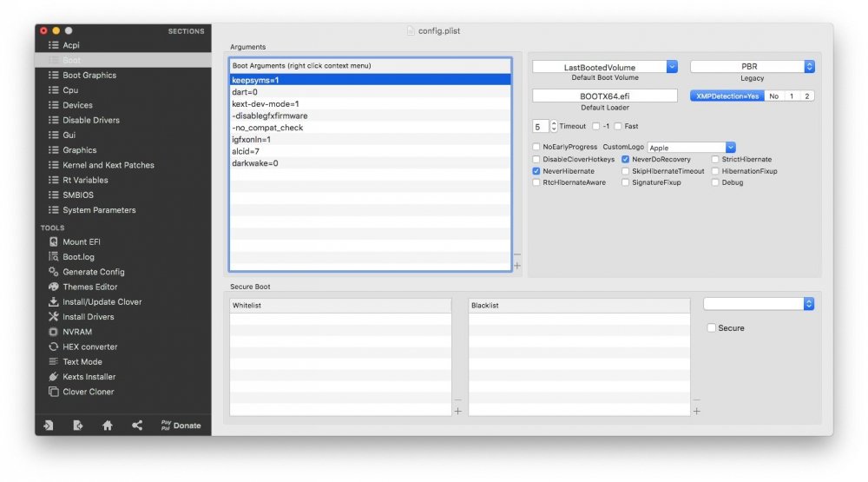Set XMPDetection profile to 2
868x482 pixels.
click(x=807, y=96)
